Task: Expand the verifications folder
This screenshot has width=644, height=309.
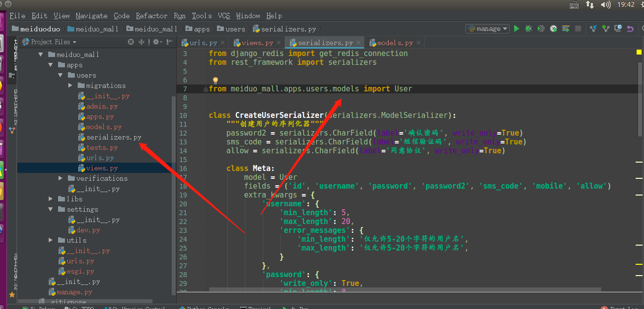Action: [61, 178]
